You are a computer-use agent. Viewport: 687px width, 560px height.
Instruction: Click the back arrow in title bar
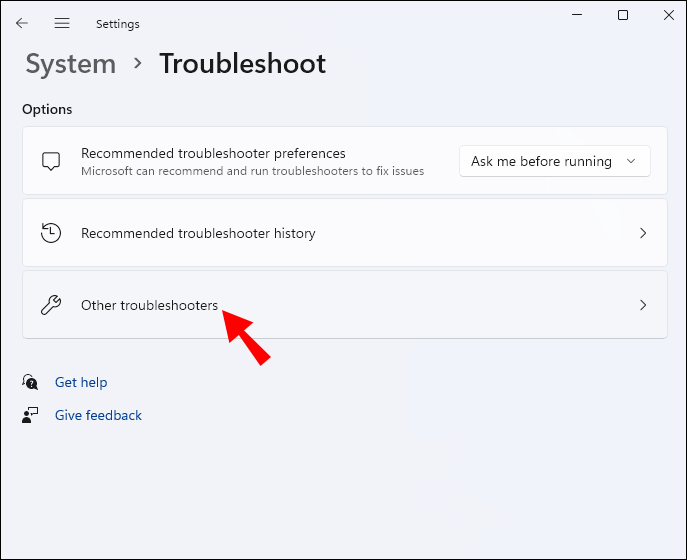(x=22, y=23)
